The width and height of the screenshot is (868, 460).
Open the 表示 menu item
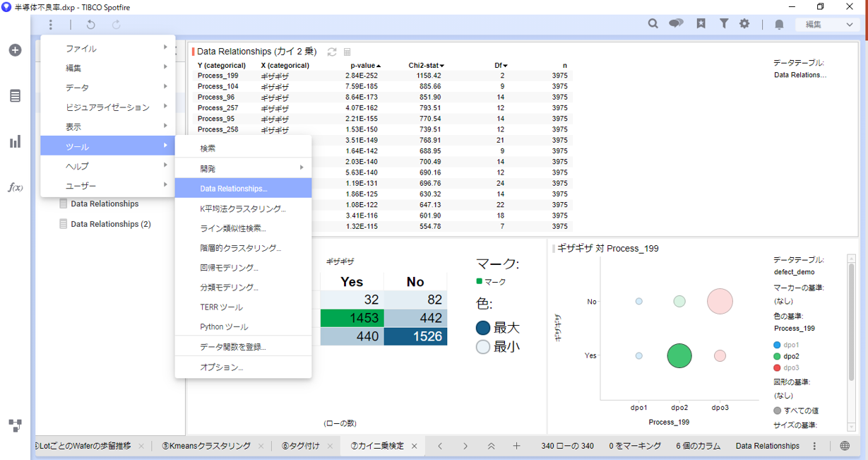108,127
